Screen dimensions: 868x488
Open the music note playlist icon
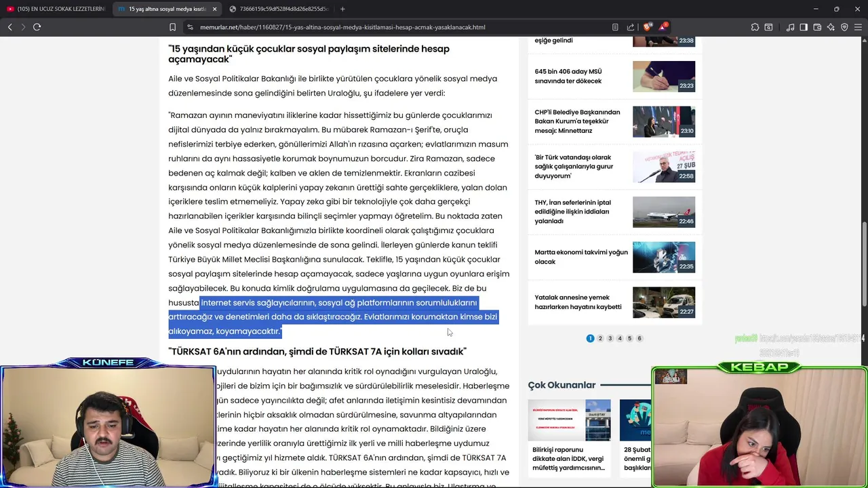pyautogui.click(x=790, y=27)
